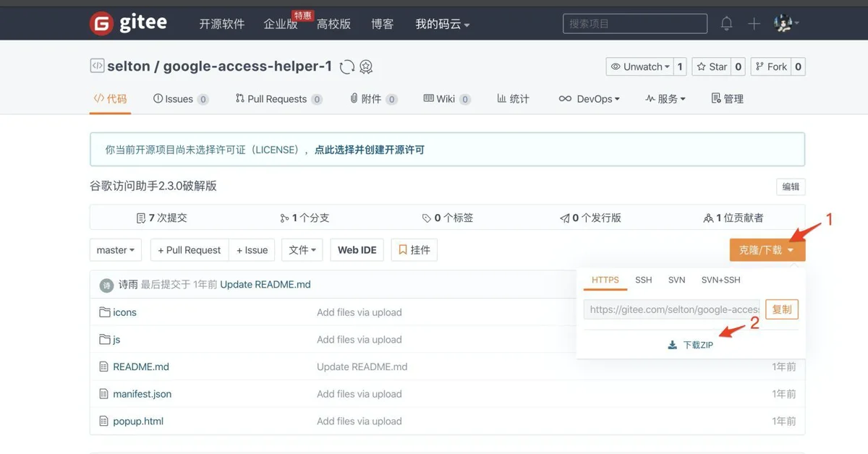Open the 诗雨 committer profile
The width and height of the screenshot is (868, 454).
(x=128, y=285)
